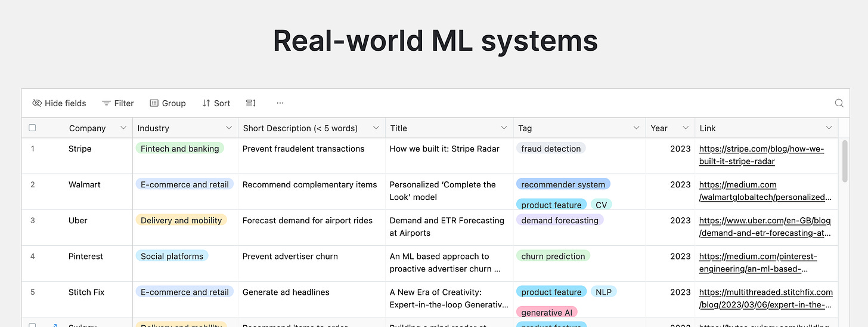Viewport: 868px width, 327px height.
Task: Open the Stripe Radar blog link
Action: pos(761,155)
